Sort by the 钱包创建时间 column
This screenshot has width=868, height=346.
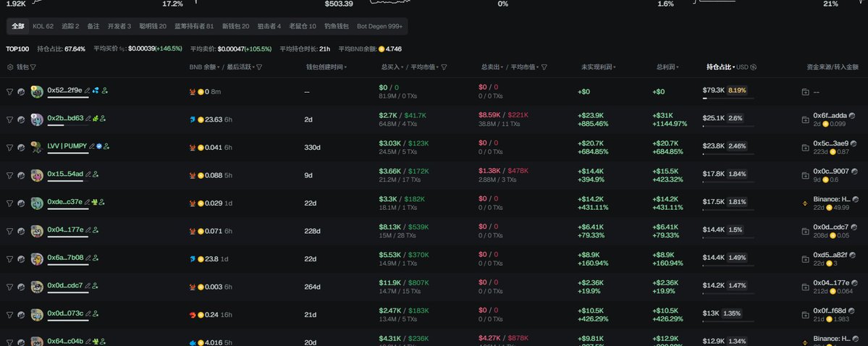(326, 67)
